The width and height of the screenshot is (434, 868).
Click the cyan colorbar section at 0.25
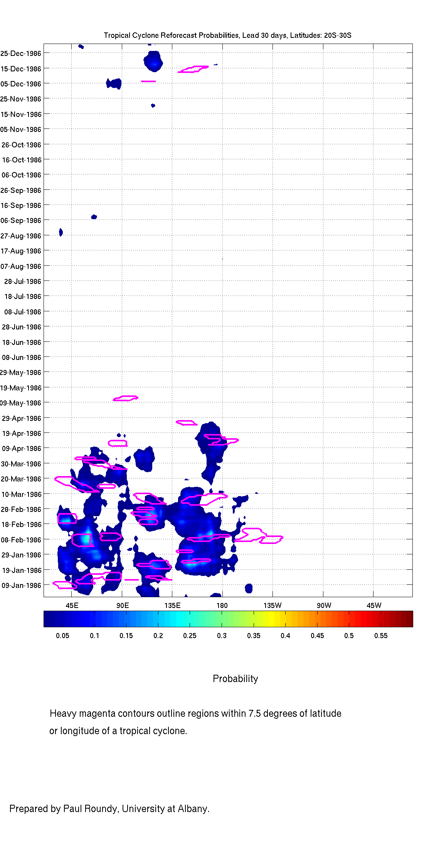pos(190,619)
